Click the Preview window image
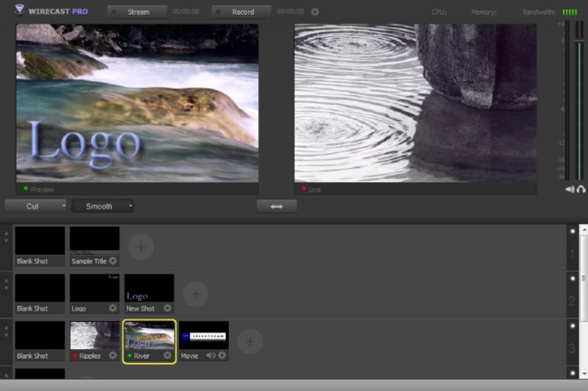This screenshot has width=588, height=391. pos(137,104)
